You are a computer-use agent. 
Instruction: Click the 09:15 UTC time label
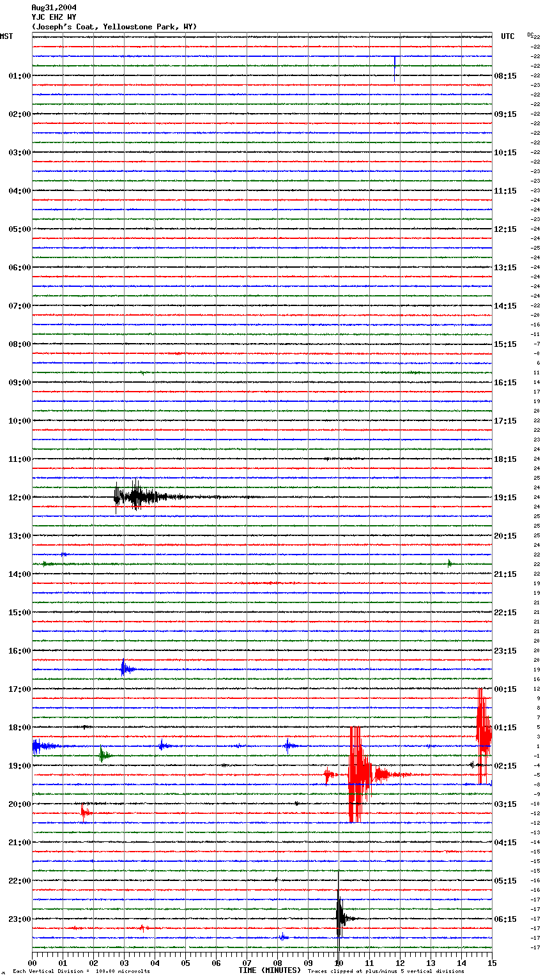(x=505, y=114)
